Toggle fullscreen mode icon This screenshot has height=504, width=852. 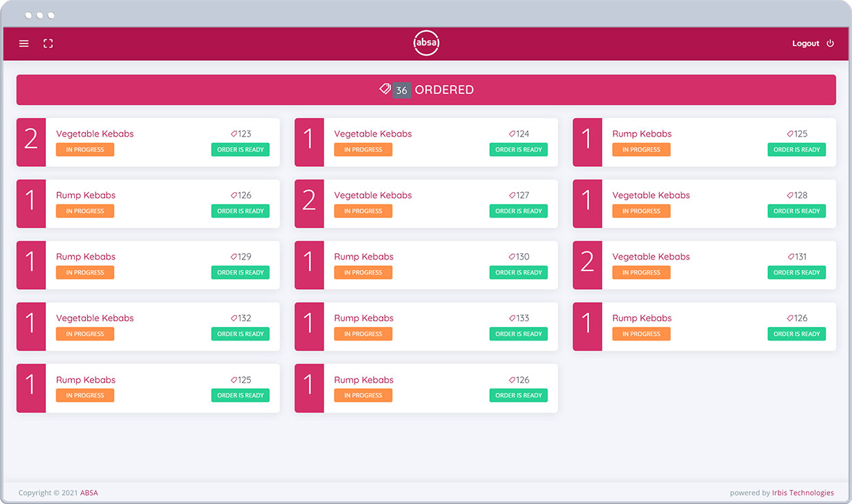(x=48, y=43)
